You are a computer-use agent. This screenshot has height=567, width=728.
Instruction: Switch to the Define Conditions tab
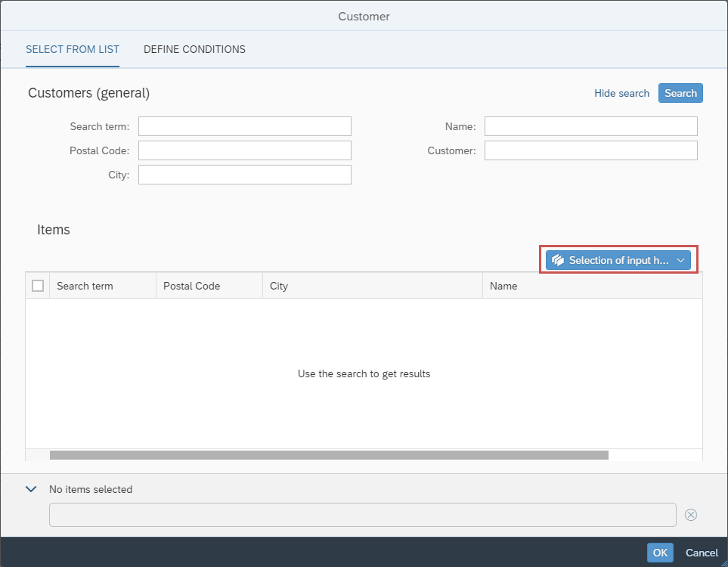tap(194, 49)
